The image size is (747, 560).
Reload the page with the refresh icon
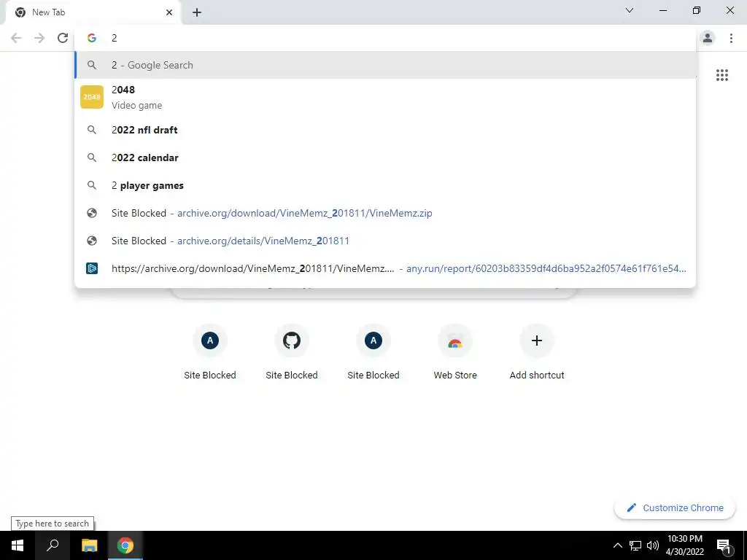click(63, 38)
